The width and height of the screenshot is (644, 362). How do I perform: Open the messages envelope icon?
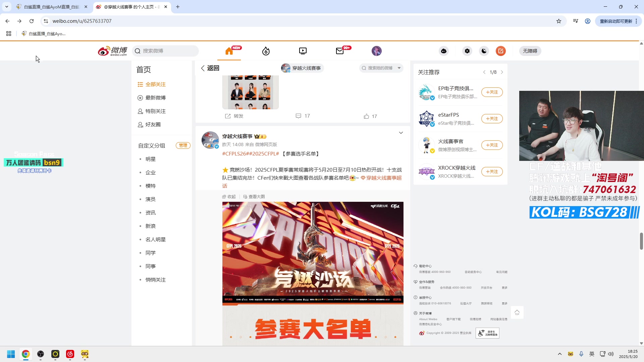(340, 51)
